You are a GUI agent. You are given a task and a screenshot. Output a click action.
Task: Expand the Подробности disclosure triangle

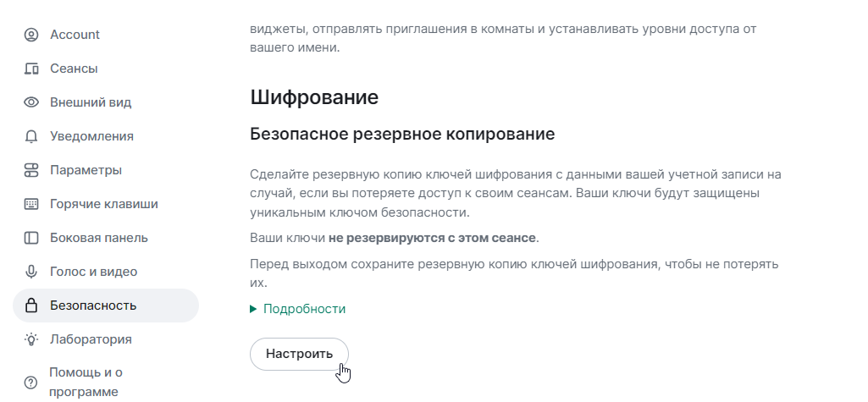[253, 309]
